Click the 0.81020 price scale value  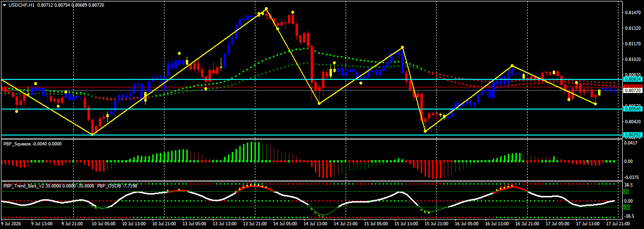(x=633, y=59)
